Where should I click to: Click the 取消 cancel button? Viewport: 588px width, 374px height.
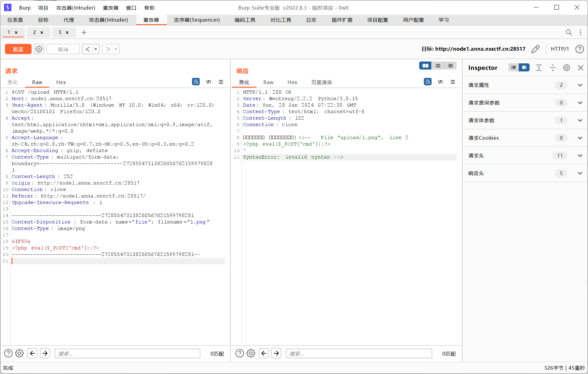coord(63,49)
